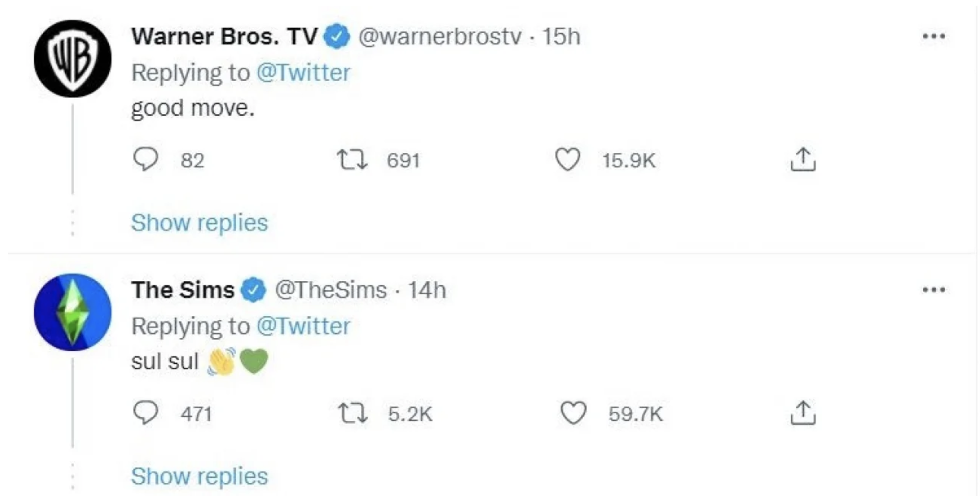980x496 pixels.
Task: Retweet The Sims tweet
Action: click(x=352, y=413)
